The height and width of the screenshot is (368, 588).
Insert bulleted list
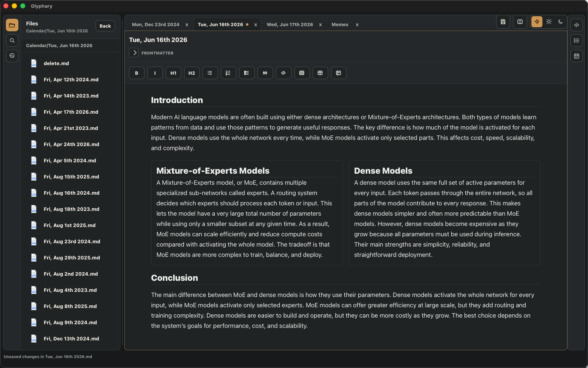(x=210, y=73)
